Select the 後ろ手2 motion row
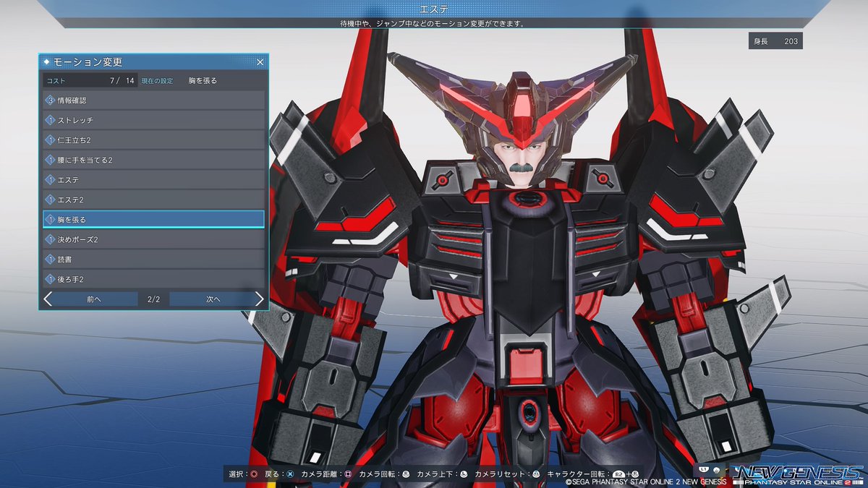The width and height of the screenshot is (868, 488). [153, 279]
